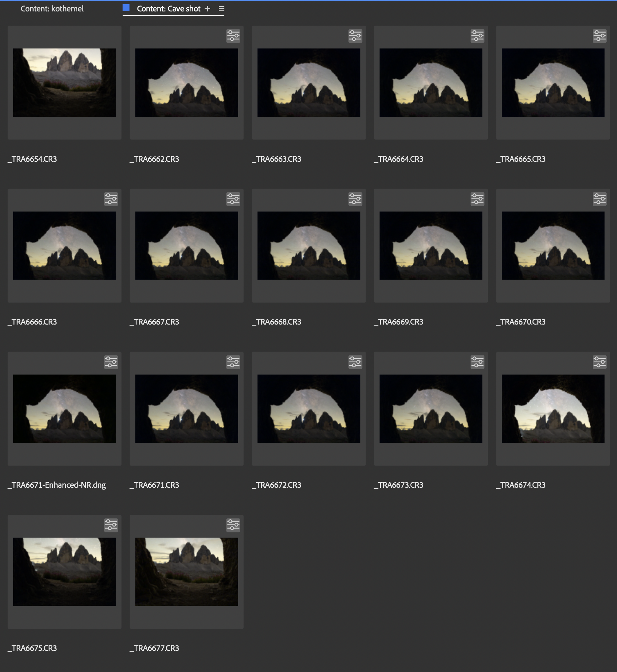Screen dimensions: 617x672
Task: Click the settings badge on _TRA6668.CR3 thumbnail
Action: tap(355, 199)
